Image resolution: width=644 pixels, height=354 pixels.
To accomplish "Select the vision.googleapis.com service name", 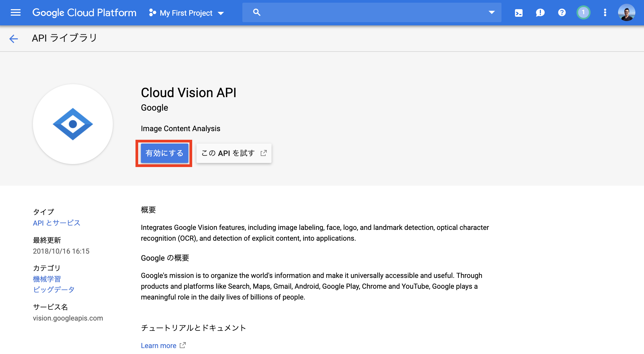I will point(68,318).
